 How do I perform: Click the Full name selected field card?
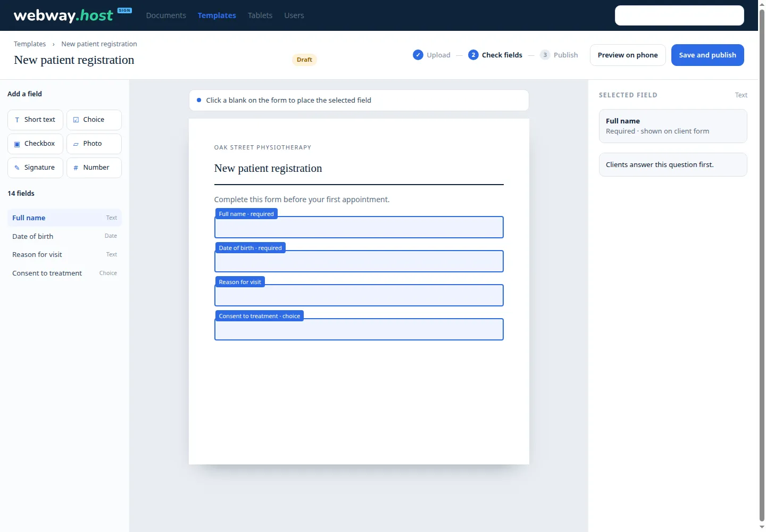tap(673, 126)
